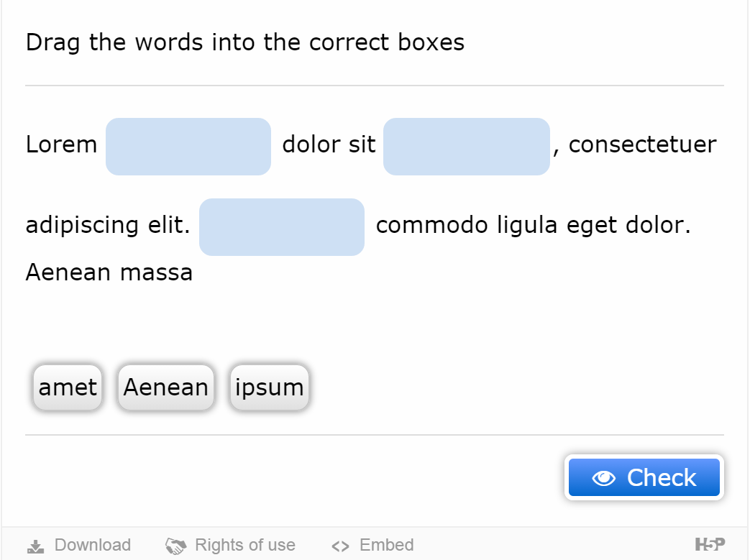Click the download arrow icon
The height and width of the screenshot is (560, 750).
pyautogui.click(x=35, y=546)
